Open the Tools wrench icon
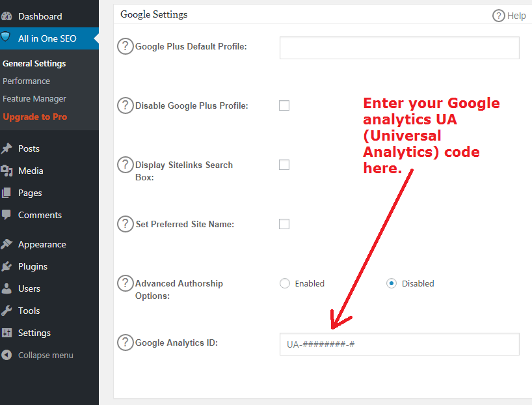The height and width of the screenshot is (405, 532). click(7, 311)
